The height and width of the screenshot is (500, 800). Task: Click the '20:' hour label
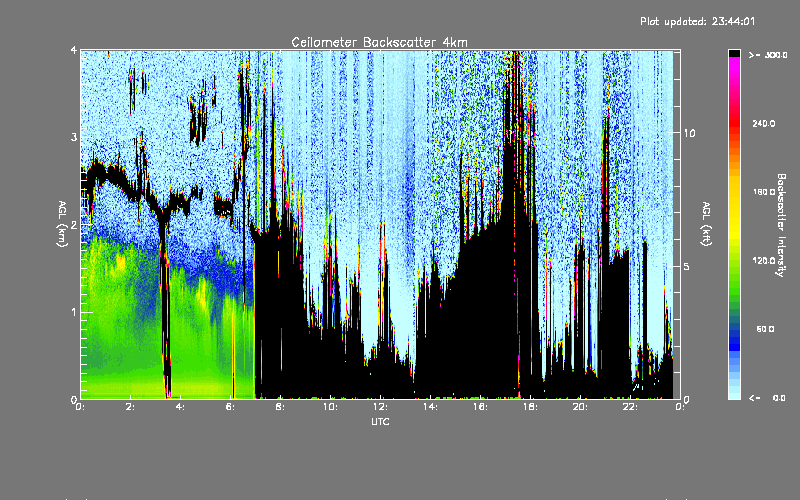coord(581,407)
